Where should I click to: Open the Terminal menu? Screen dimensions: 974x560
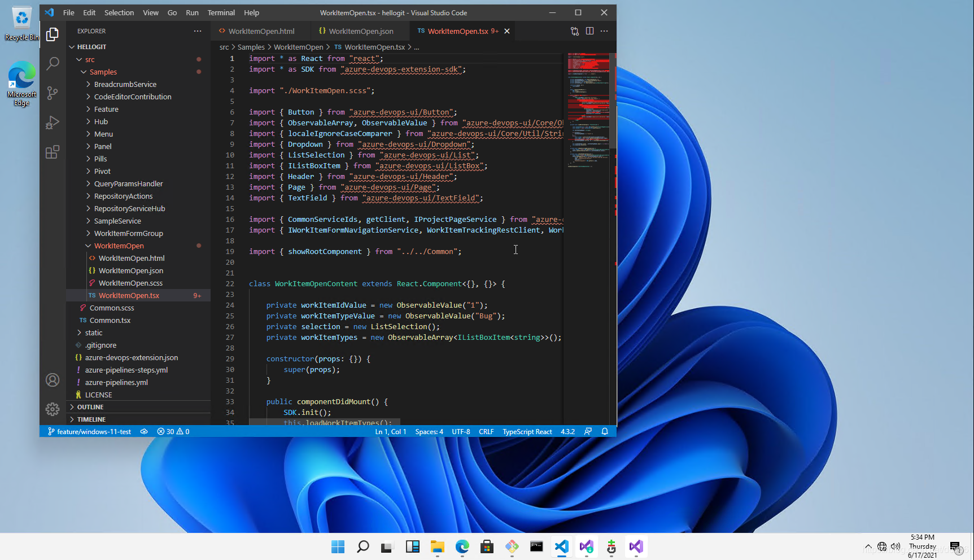pyautogui.click(x=221, y=12)
